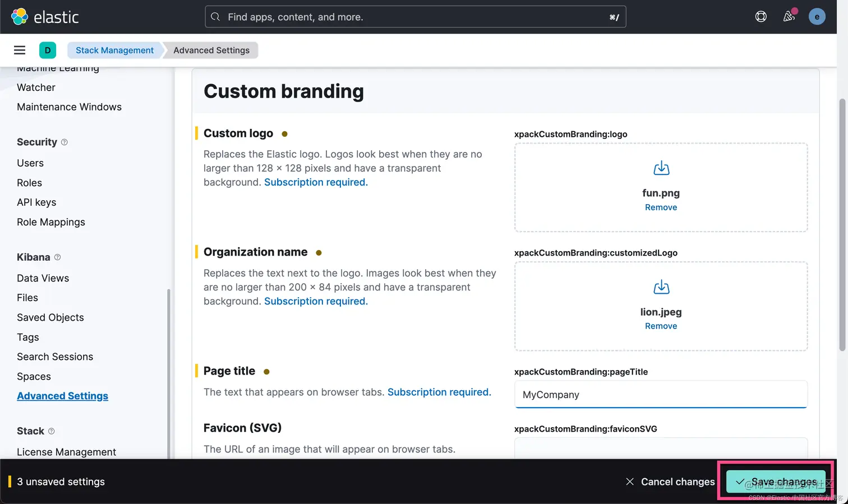Remove the lion.jpeg file
This screenshot has width=848, height=504.
[x=661, y=326]
